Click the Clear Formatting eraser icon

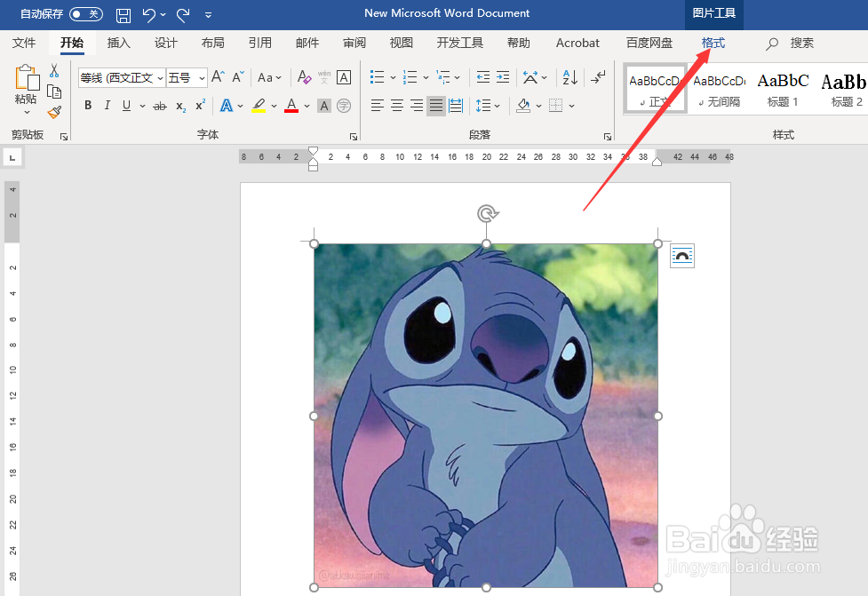click(304, 77)
